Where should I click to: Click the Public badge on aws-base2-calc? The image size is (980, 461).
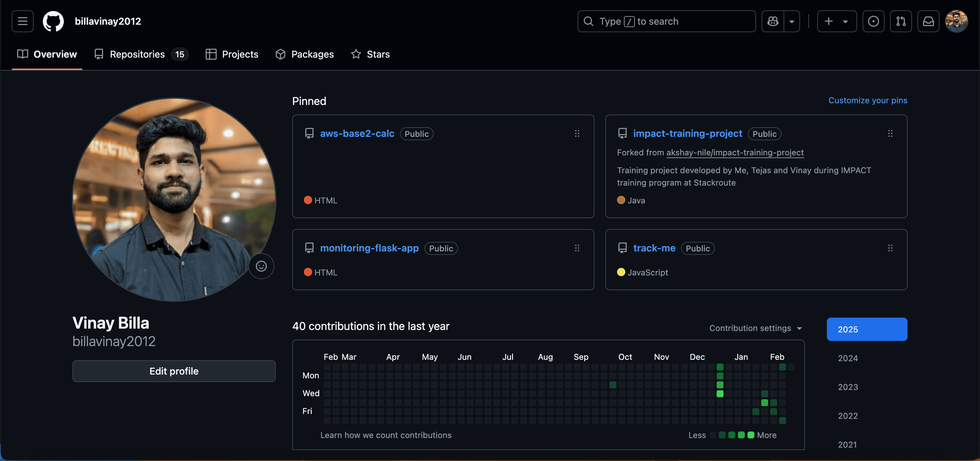click(x=417, y=134)
